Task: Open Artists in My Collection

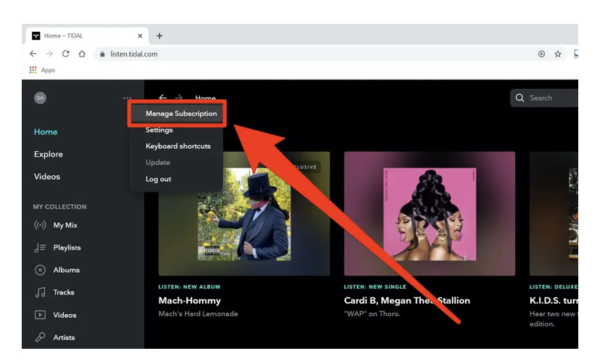Action: (x=64, y=338)
